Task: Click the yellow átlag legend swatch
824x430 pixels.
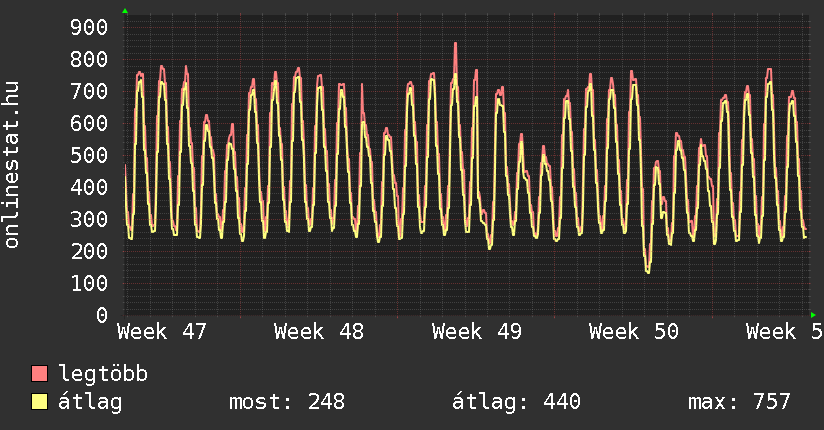Action: click(40, 402)
